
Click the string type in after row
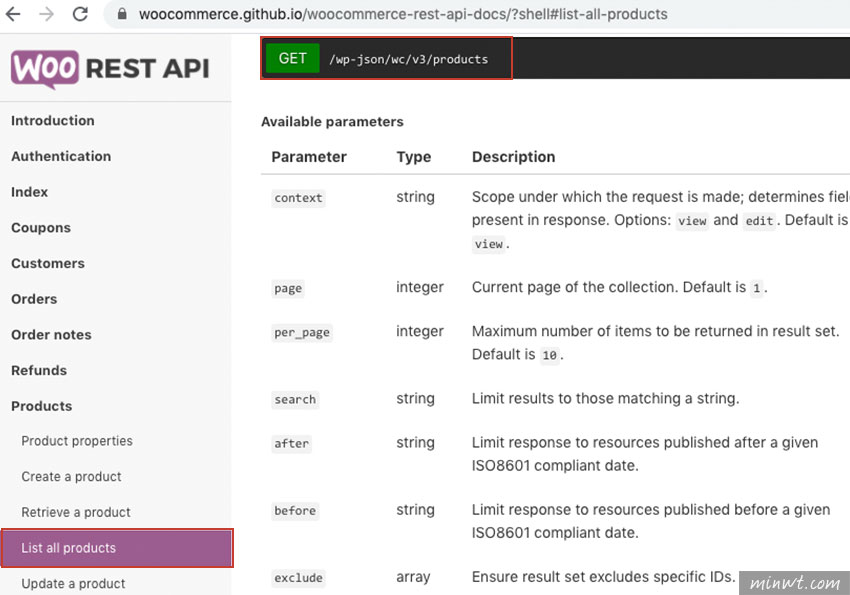point(415,443)
